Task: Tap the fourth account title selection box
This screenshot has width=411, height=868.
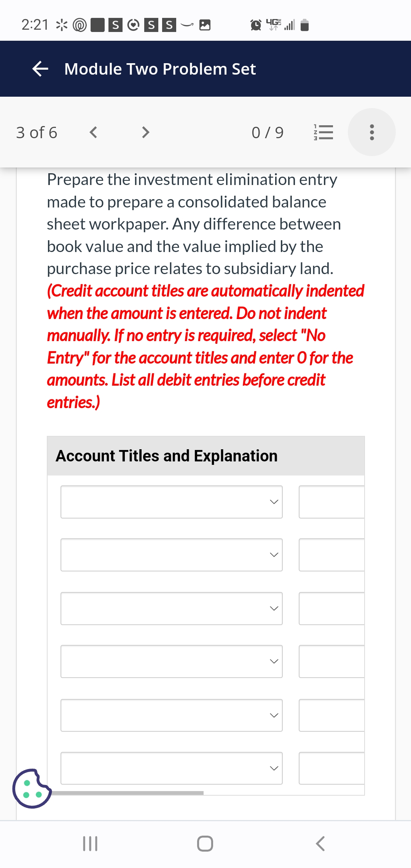Action: [x=172, y=662]
